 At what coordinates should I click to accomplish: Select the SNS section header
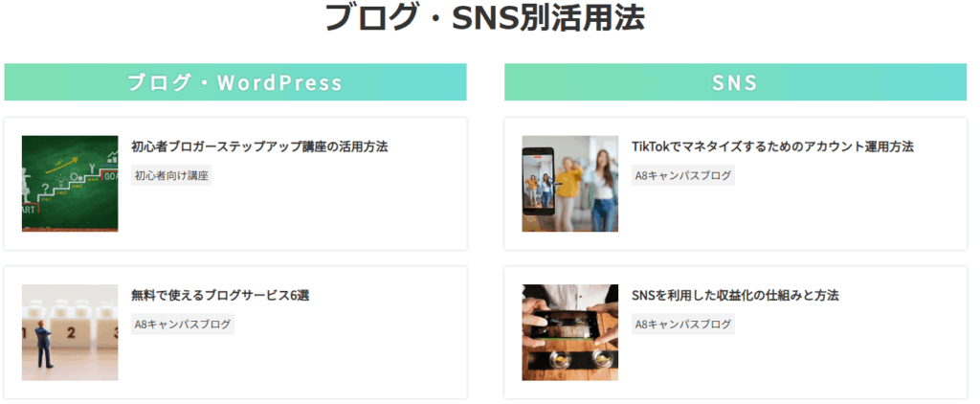click(735, 82)
